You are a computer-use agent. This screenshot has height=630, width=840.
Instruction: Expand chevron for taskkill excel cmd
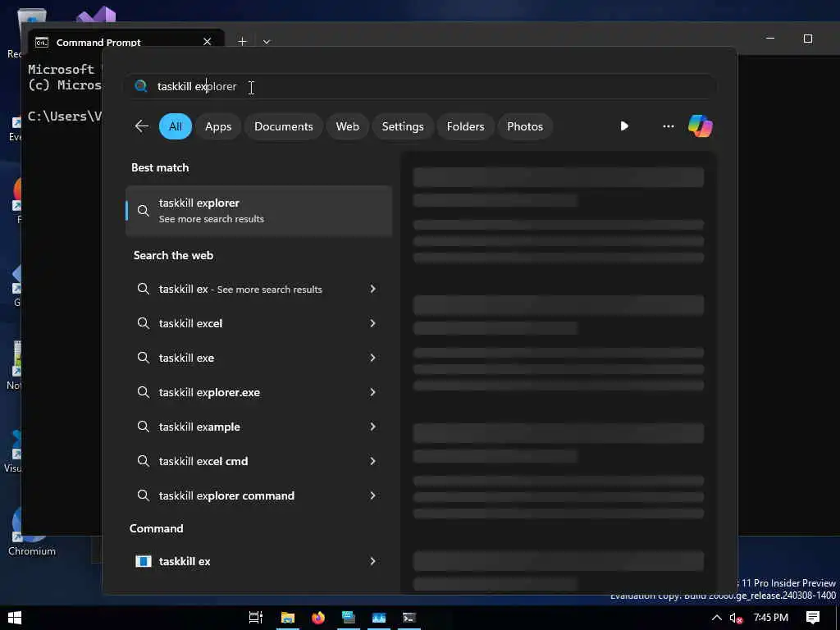pyautogui.click(x=373, y=461)
